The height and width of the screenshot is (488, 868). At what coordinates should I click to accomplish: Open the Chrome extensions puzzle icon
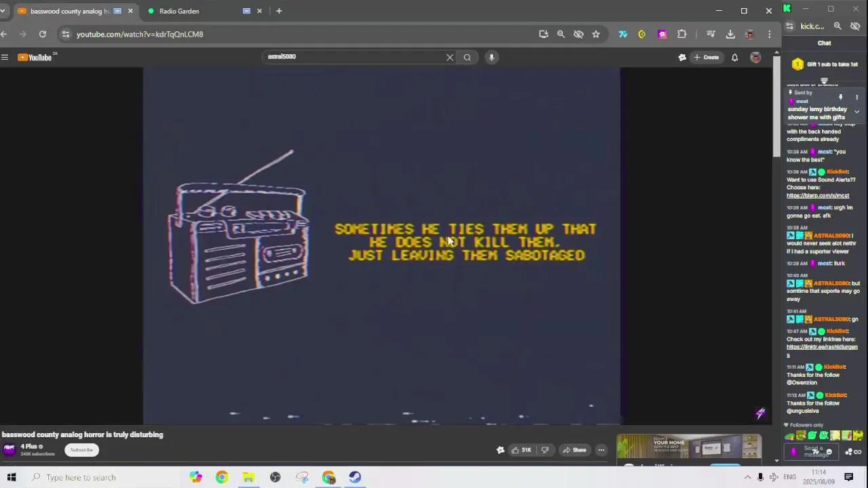(682, 34)
